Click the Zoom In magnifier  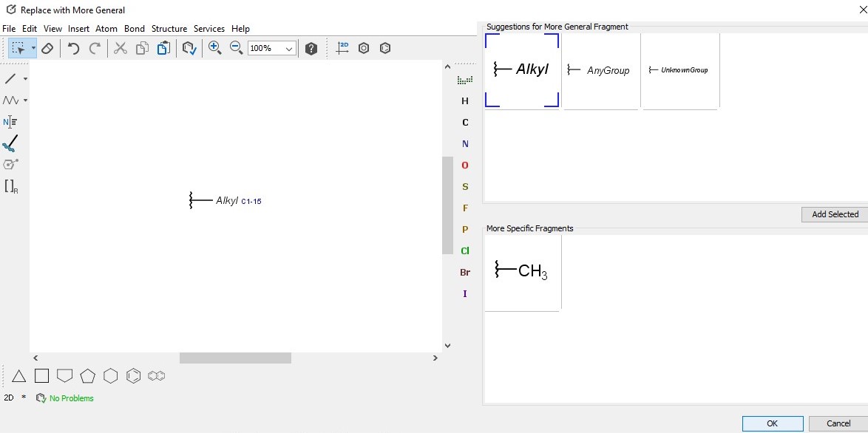click(x=214, y=48)
